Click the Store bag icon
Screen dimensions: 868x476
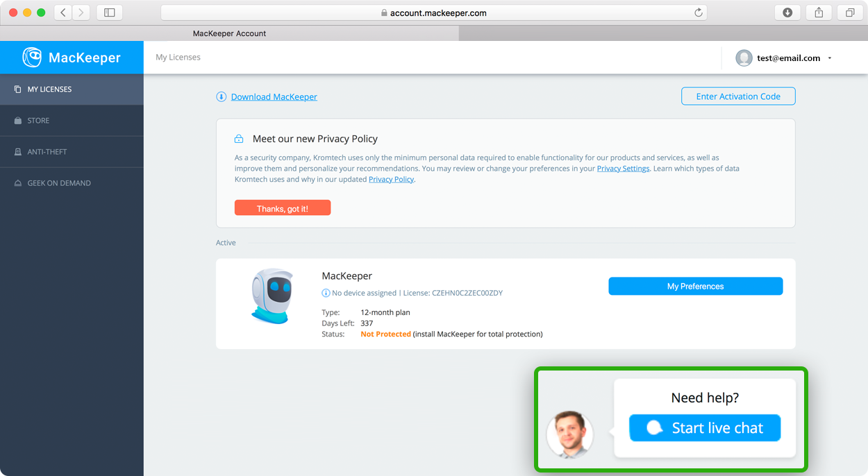[x=18, y=121]
